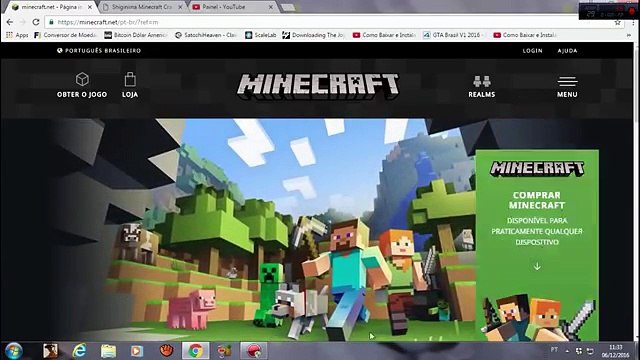Click the secure padlock in address bar
Image resolution: width=640 pixels, height=360 pixels.
(x=51, y=22)
